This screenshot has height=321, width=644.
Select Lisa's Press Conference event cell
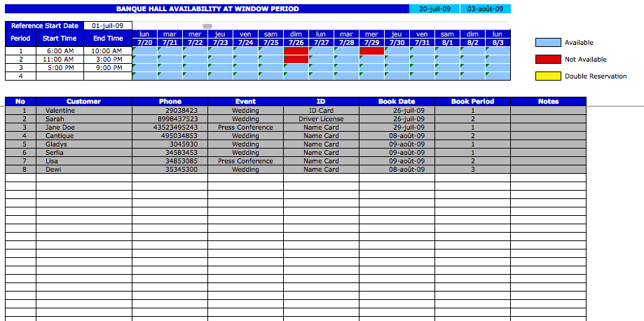click(x=245, y=161)
